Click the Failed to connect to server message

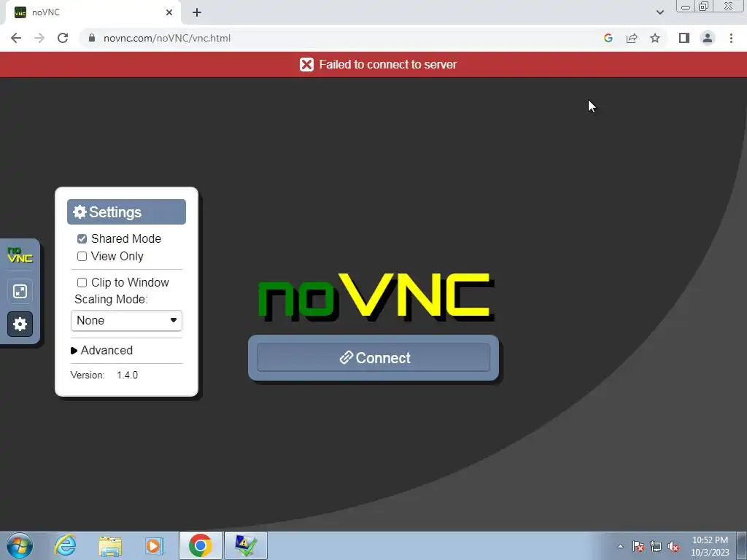pyautogui.click(x=388, y=64)
